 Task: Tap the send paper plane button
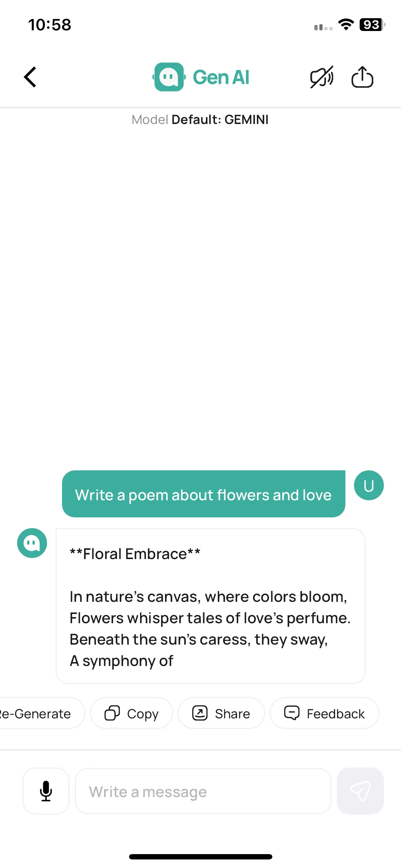[x=360, y=791]
